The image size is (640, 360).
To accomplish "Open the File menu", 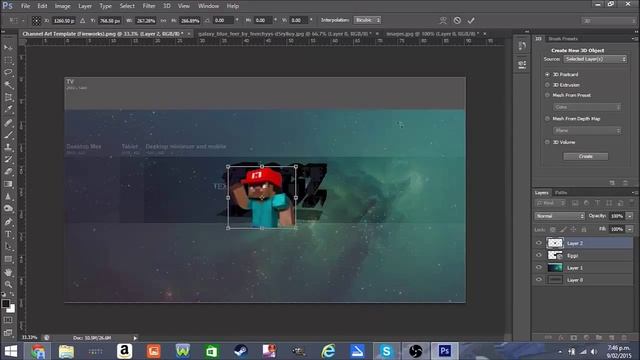I will click(25, 6).
